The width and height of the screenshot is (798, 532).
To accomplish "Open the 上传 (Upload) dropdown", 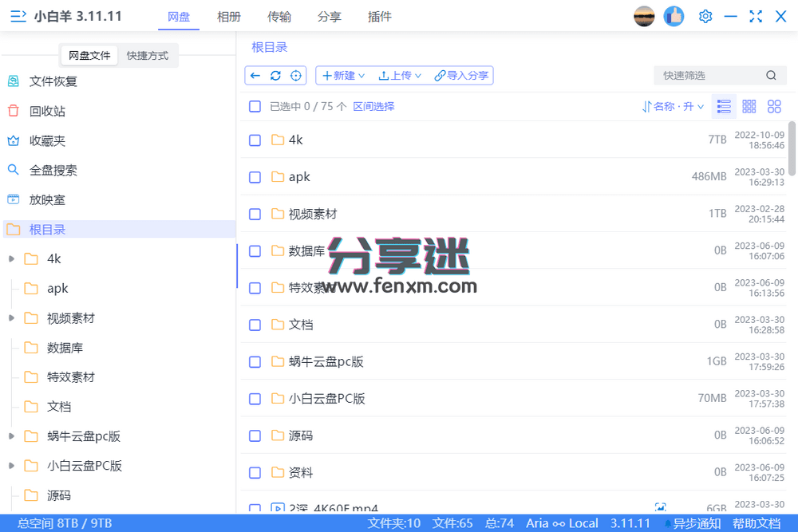I will point(399,75).
